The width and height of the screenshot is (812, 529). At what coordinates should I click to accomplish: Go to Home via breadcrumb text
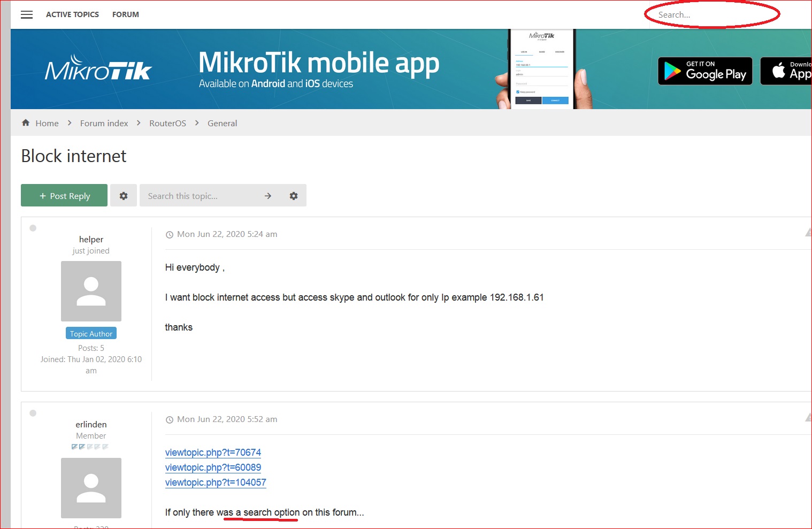(x=47, y=124)
